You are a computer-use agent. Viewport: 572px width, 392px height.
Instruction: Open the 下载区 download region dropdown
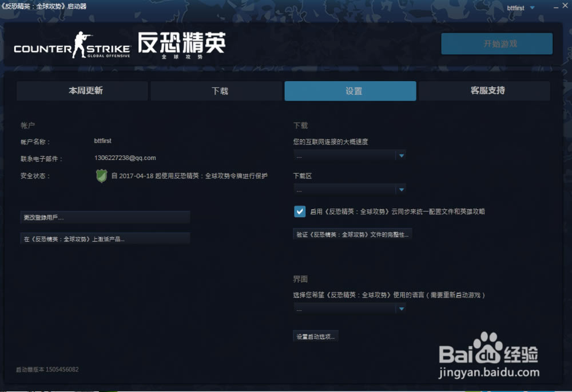pos(349,190)
